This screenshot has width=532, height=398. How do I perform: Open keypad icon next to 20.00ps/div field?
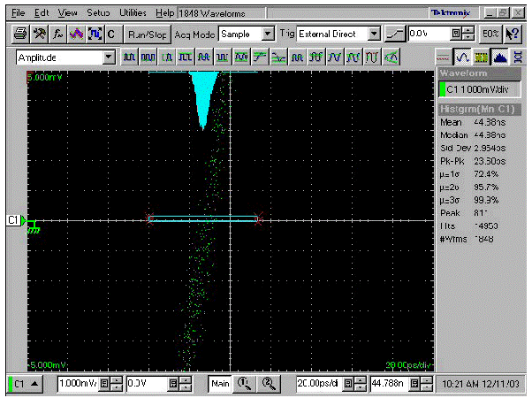click(x=348, y=384)
